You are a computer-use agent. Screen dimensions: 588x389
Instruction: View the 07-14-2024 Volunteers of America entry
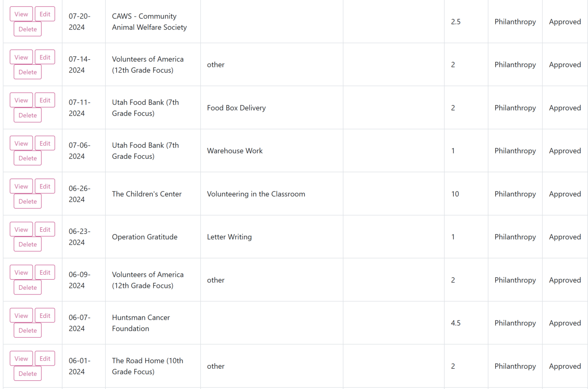(x=21, y=57)
